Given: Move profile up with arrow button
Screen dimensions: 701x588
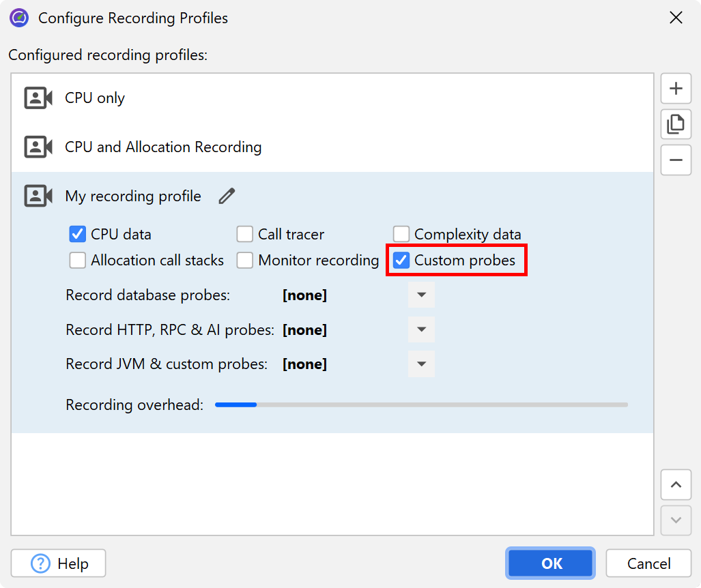Looking at the screenshot, I should point(676,485).
